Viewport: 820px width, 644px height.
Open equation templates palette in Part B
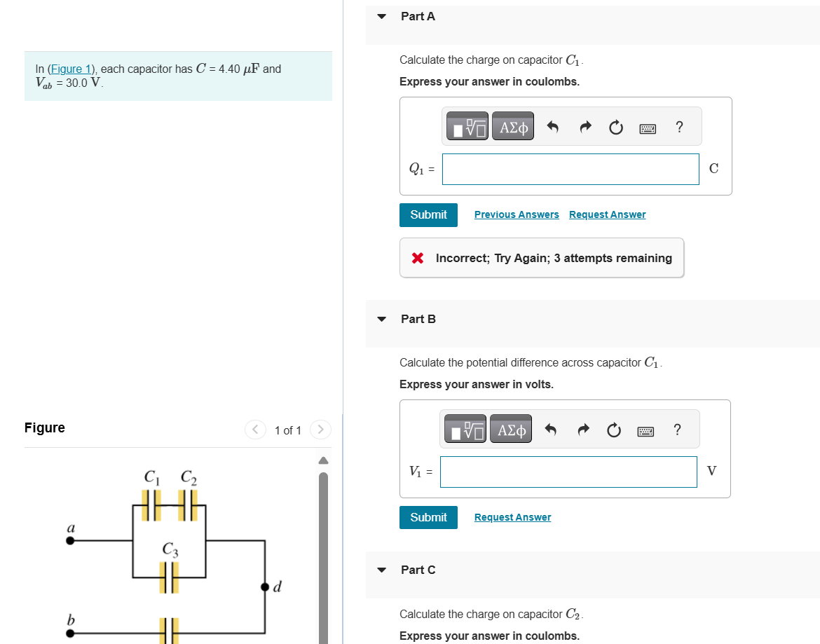464,429
